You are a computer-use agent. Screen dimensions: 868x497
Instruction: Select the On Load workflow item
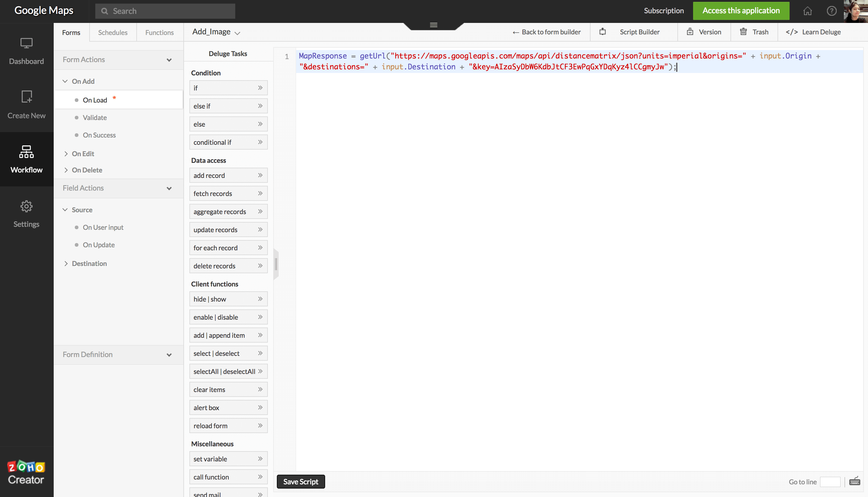[119, 100]
